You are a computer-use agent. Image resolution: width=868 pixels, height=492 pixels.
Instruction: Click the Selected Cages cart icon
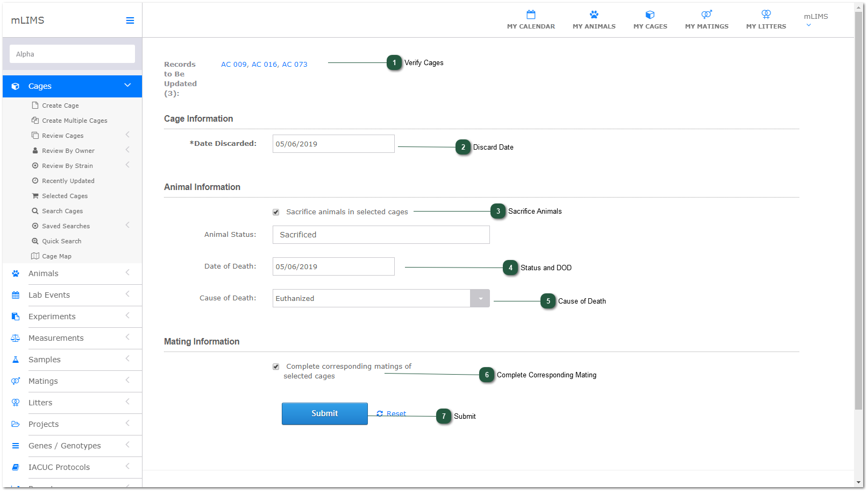click(35, 196)
